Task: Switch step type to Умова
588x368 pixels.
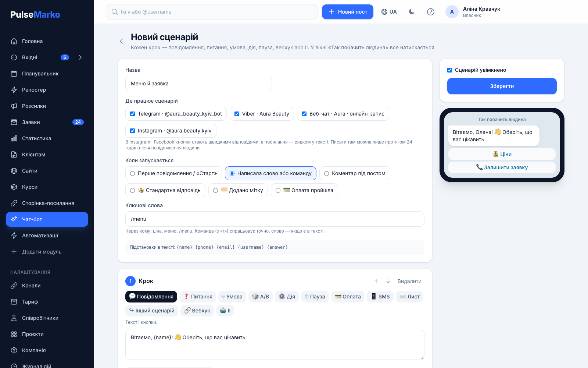Action: pos(232,297)
